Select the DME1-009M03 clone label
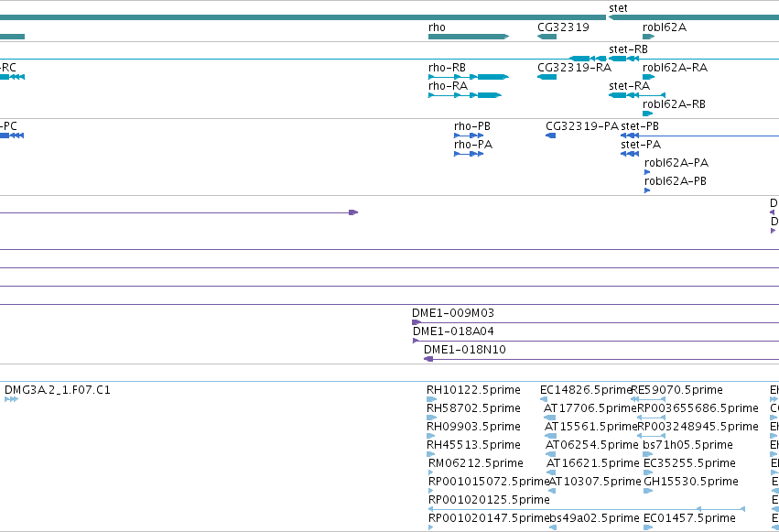779x532 pixels. [453, 313]
